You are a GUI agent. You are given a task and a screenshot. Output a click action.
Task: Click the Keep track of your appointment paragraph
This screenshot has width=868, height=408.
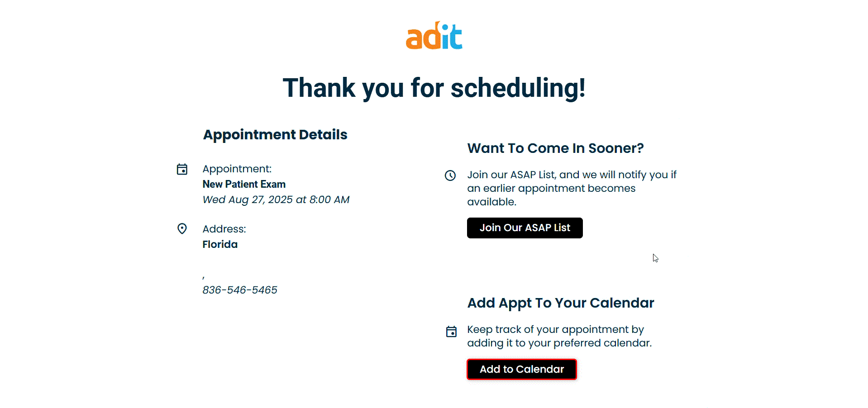click(x=559, y=336)
